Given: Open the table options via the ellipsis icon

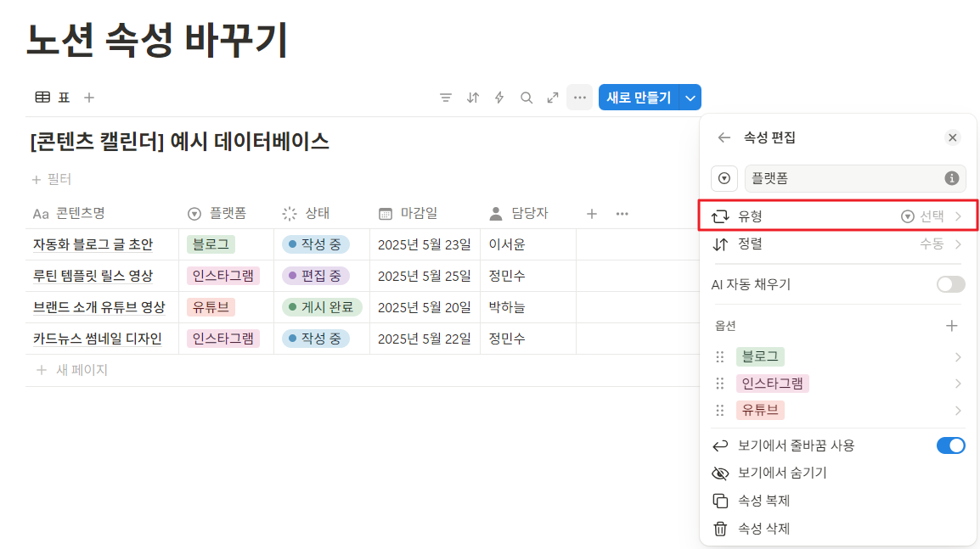Looking at the screenshot, I should click(x=579, y=97).
